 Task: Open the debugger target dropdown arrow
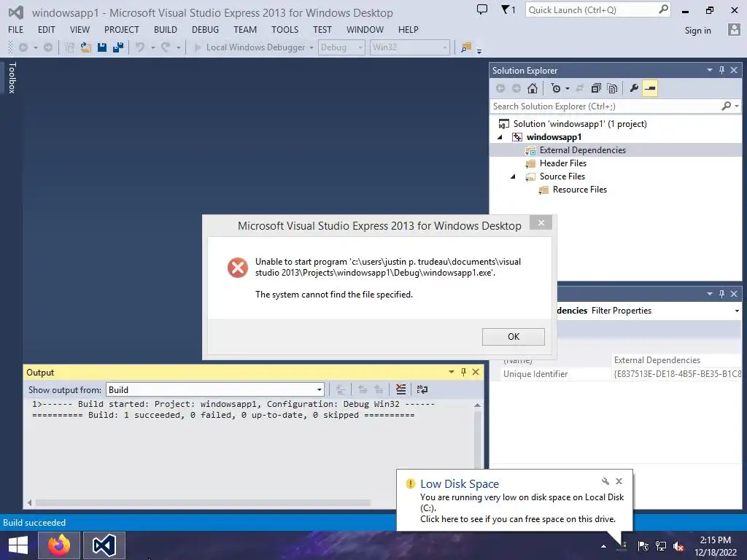pos(311,47)
